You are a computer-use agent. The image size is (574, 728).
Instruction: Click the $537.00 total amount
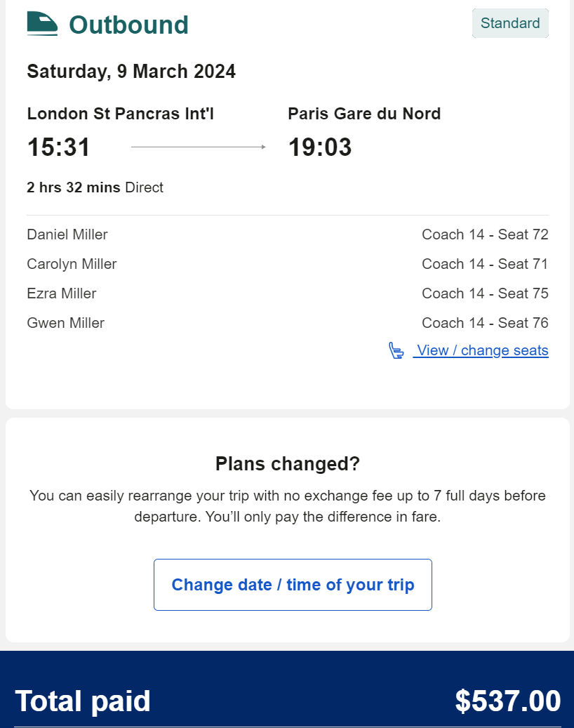pos(508,701)
